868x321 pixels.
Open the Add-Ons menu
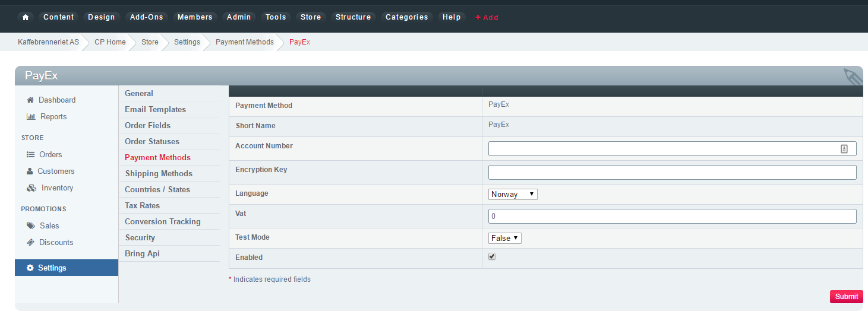point(147,17)
